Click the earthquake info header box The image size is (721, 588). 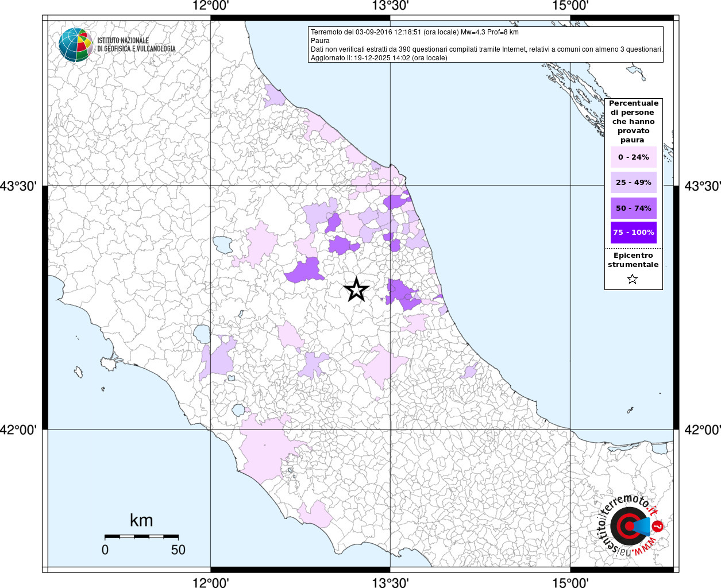pyautogui.click(x=485, y=45)
